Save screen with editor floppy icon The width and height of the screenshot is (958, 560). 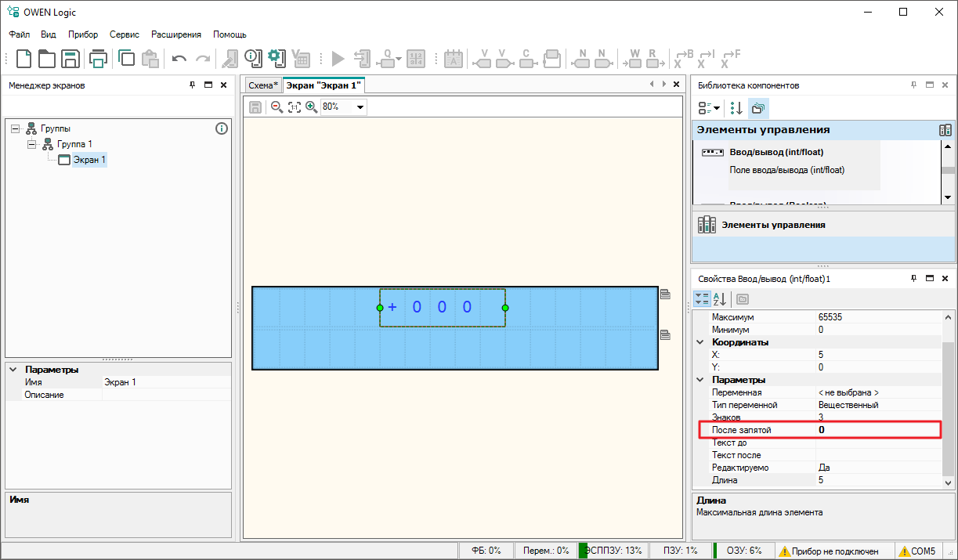[x=255, y=107]
